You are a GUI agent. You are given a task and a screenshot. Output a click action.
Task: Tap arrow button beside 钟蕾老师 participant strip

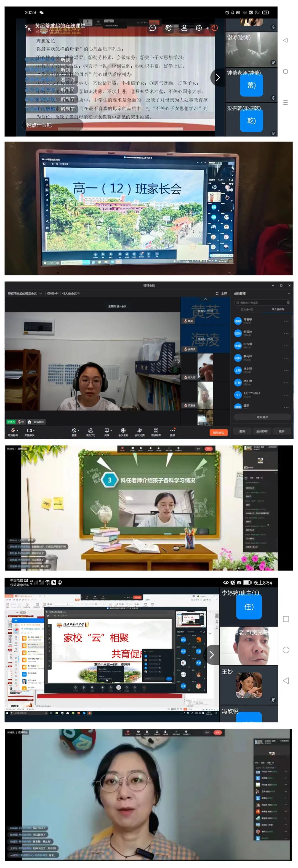click(x=217, y=78)
